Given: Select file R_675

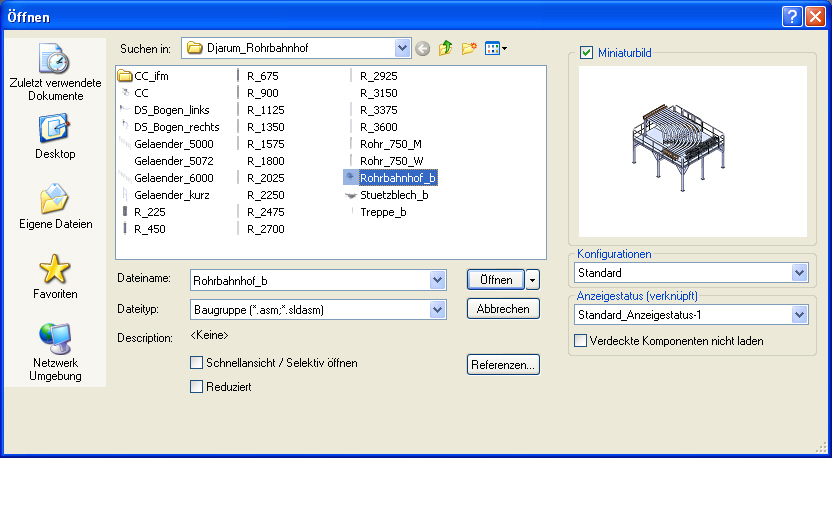Looking at the screenshot, I should tap(262, 76).
